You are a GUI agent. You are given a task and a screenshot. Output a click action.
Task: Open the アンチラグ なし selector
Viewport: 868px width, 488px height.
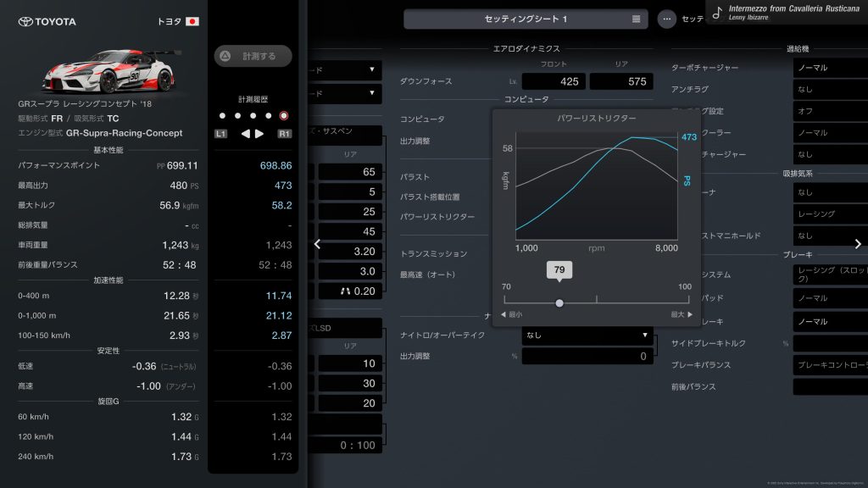[831, 89]
